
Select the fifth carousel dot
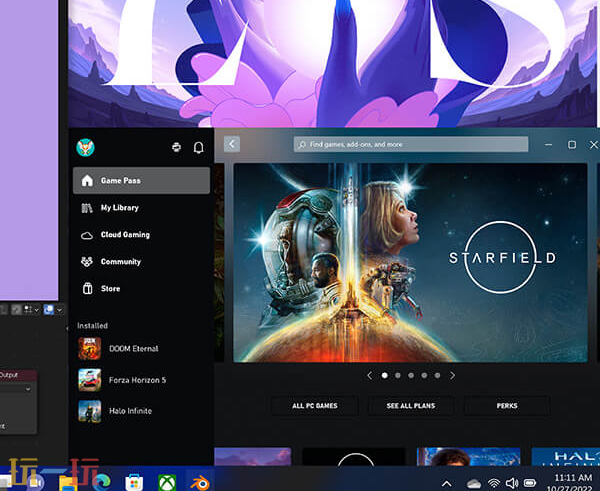click(x=437, y=375)
